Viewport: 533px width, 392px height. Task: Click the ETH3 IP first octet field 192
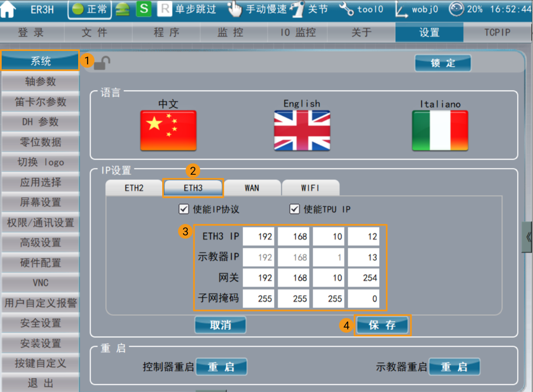259,237
